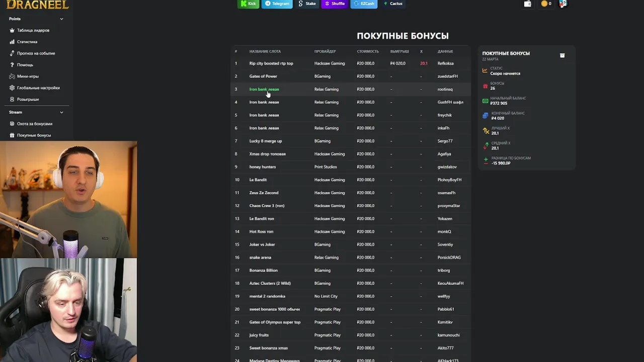Screen dimensions: 644x362
Task: Open the EZCash link button
Action: tap(364, 4)
